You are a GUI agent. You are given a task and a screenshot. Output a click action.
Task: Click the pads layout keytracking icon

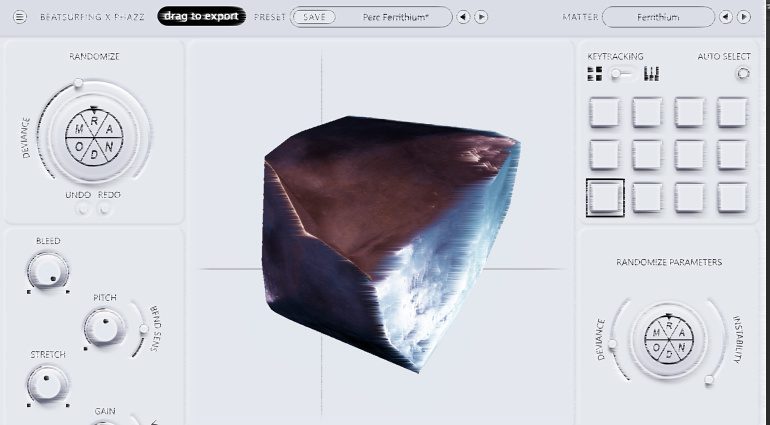click(595, 74)
